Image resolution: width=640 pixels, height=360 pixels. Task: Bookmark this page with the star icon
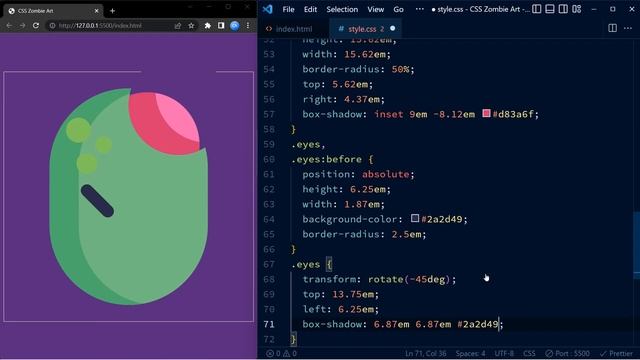tap(191, 26)
